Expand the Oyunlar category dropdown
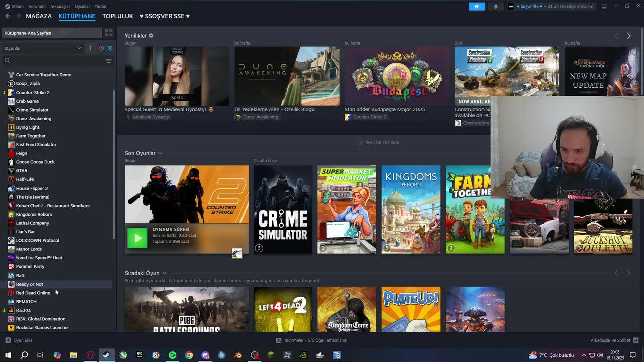Image resolution: width=644 pixels, height=362 pixels. (43, 48)
